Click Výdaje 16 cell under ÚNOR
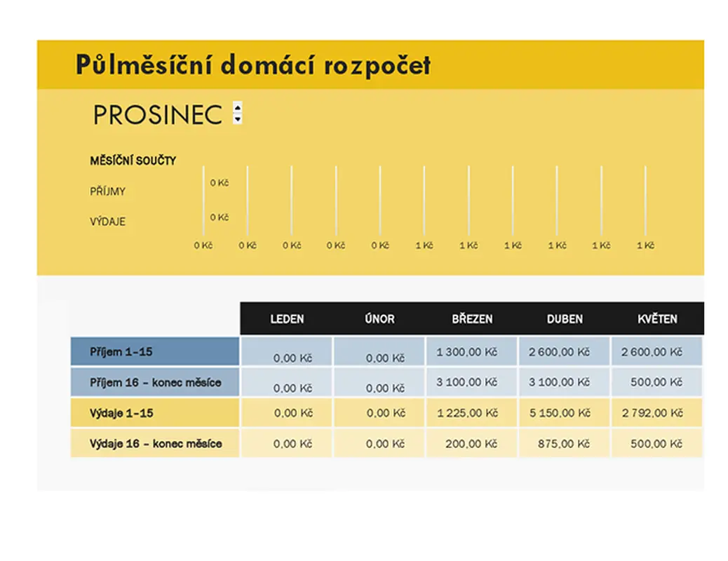728x561 pixels. point(379,443)
